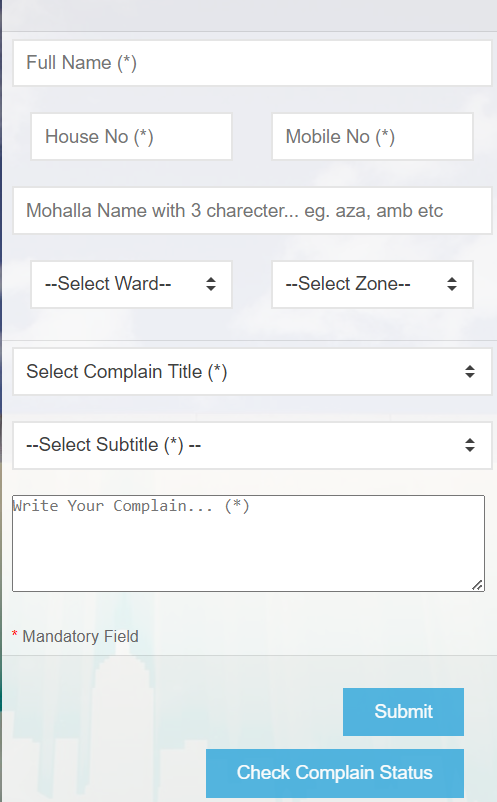Click the up-down arrows on Select Zone
Image resolution: width=497 pixels, height=802 pixels.
coord(451,284)
